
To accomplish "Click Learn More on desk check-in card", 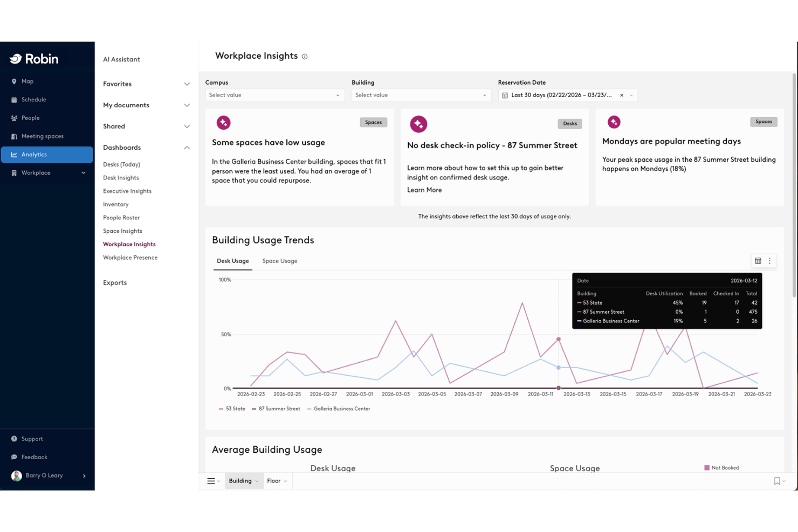I will 424,190.
